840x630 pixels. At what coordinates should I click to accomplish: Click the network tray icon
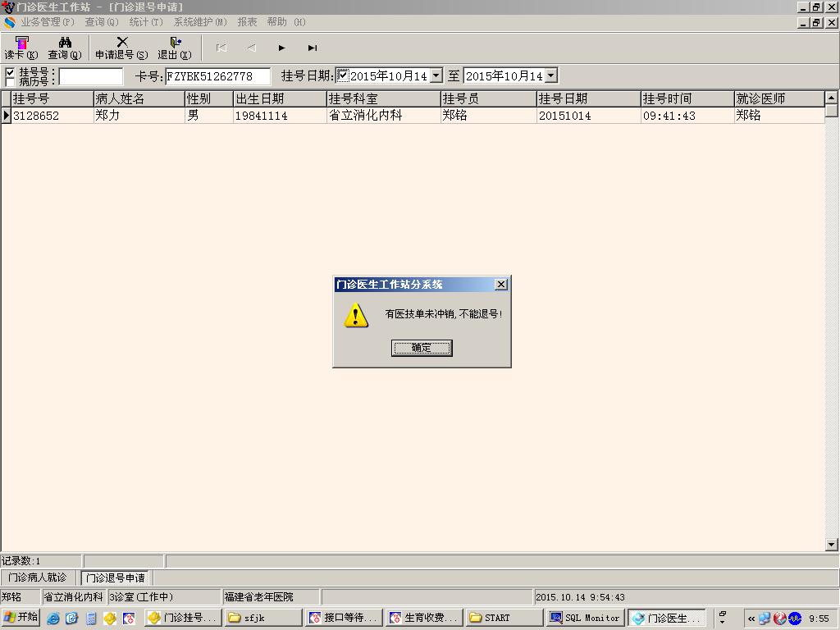click(765, 619)
